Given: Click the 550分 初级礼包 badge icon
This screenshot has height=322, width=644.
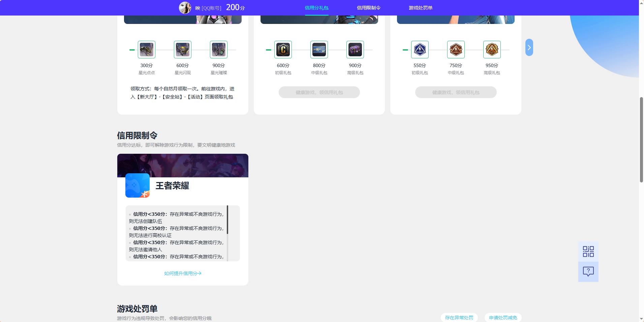Looking at the screenshot, I should pyautogui.click(x=420, y=50).
